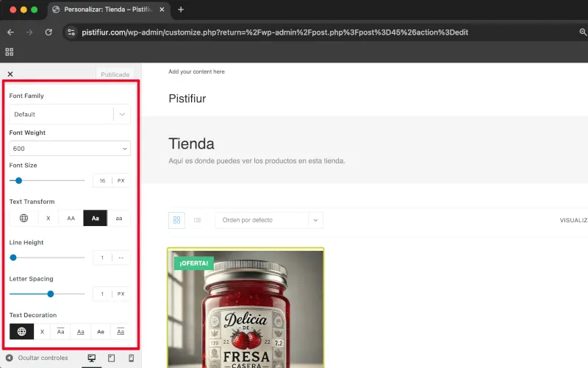This screenshot has height=368, width=588.
Task: Open a new browser tab
Action: click(x=181, y=10)
